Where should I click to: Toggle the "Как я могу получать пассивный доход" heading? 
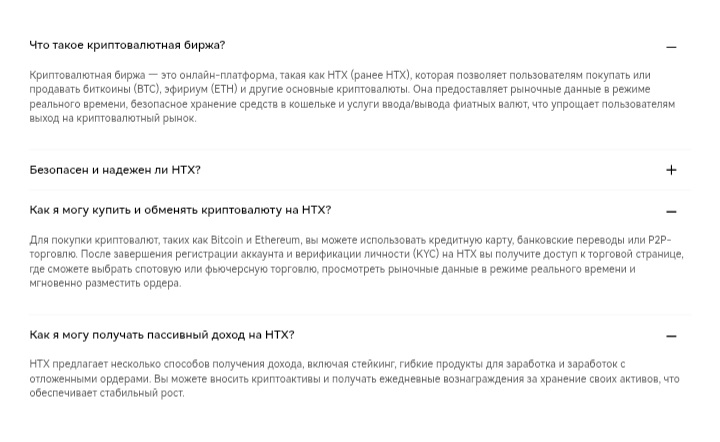pyautogui.click(x=162, y=335)
